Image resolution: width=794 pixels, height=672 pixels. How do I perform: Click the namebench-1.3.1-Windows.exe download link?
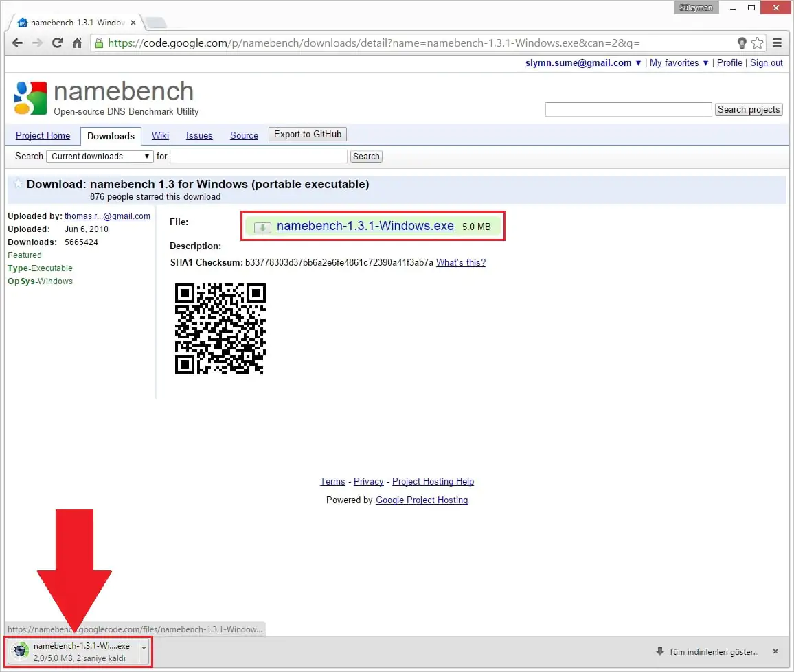pyautogui.click(x=365, y=226)
